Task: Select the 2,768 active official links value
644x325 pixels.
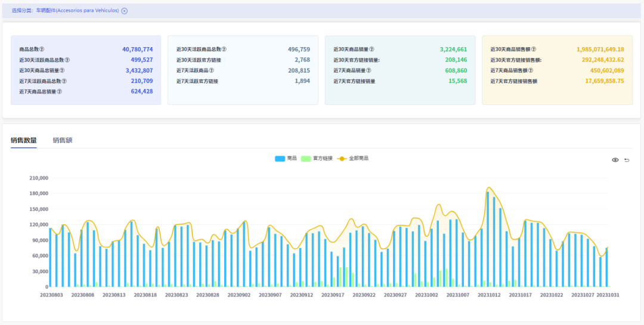Action: [302, 60]
